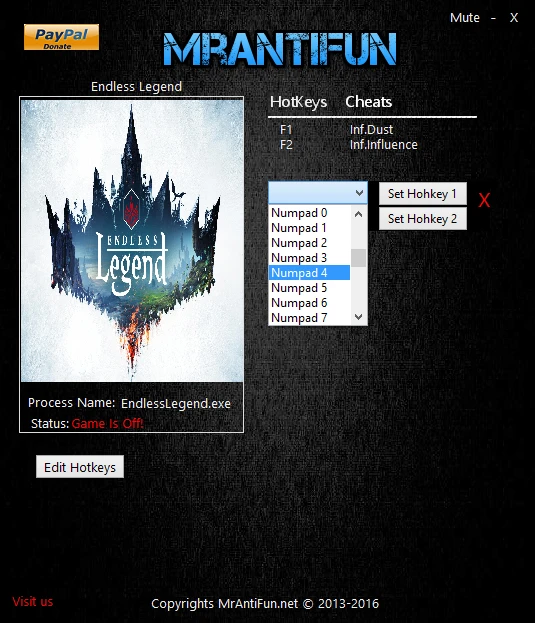Choose Numpad 3 in the dropdown list
535x623 pixels.
(x=309, y=258)
